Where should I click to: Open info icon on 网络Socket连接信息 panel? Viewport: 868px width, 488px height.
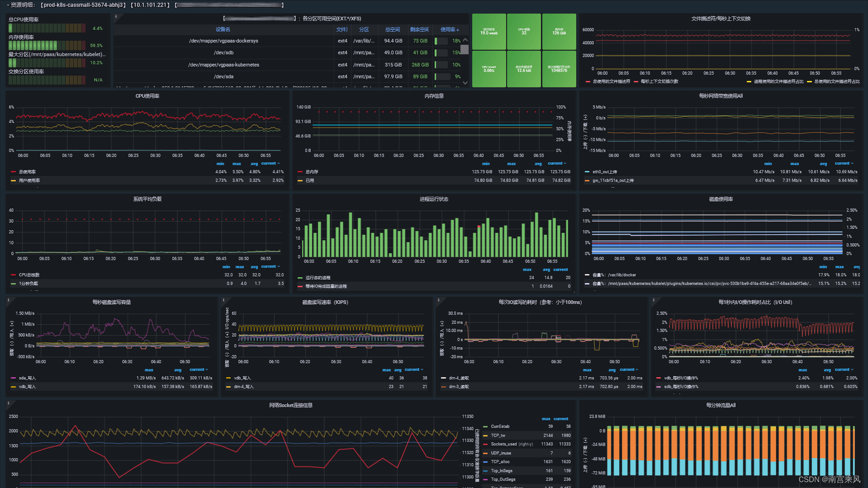coord(8,403)
